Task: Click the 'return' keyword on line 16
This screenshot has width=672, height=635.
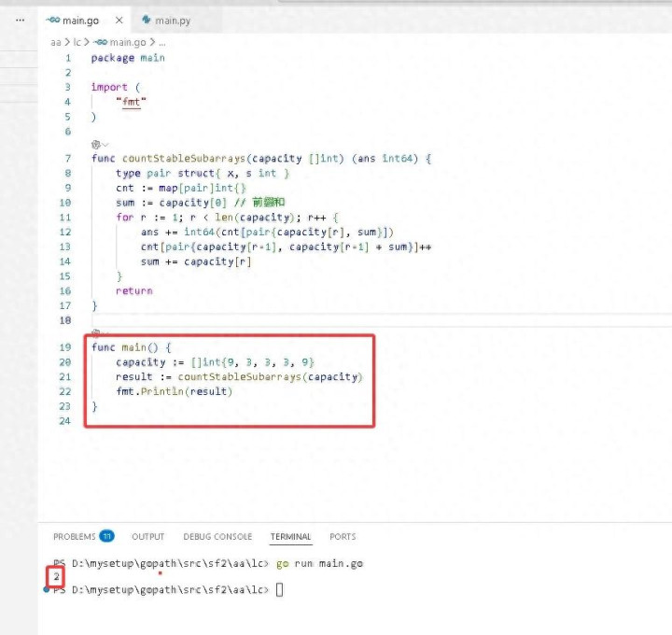Action: tap(134, 291)
